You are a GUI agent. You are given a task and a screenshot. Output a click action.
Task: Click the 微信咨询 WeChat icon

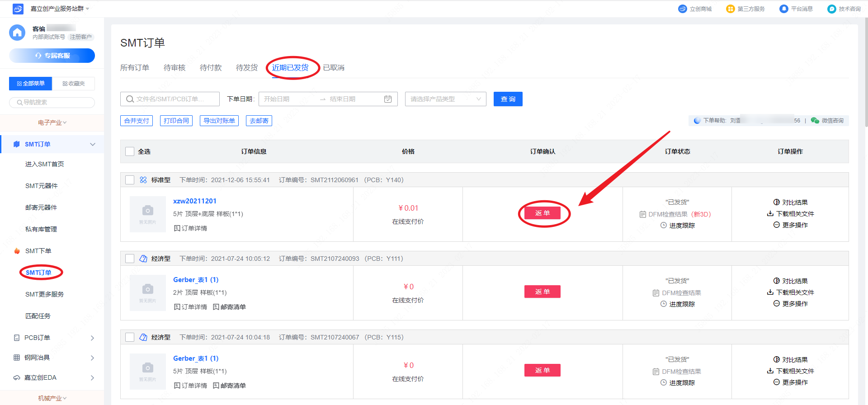pos(815,121)
